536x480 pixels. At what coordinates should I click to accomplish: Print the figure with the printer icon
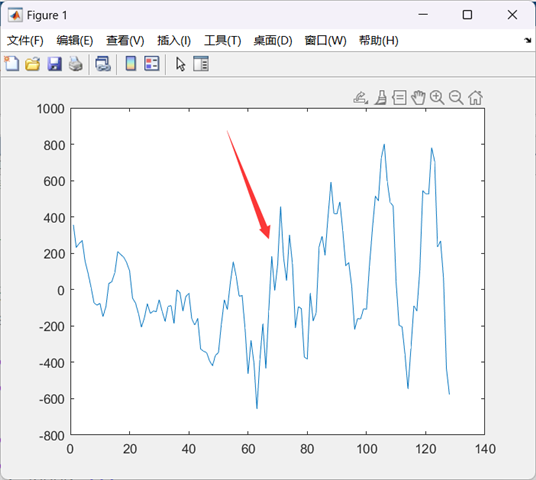coord(76,64)
